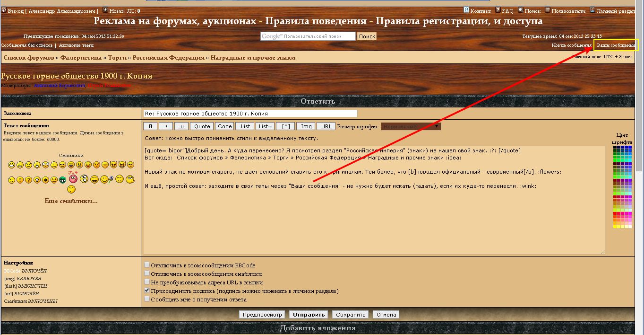Click the Заголовок subject input field
The width and height of the screenshot is (644, 335).
(250, 114)
